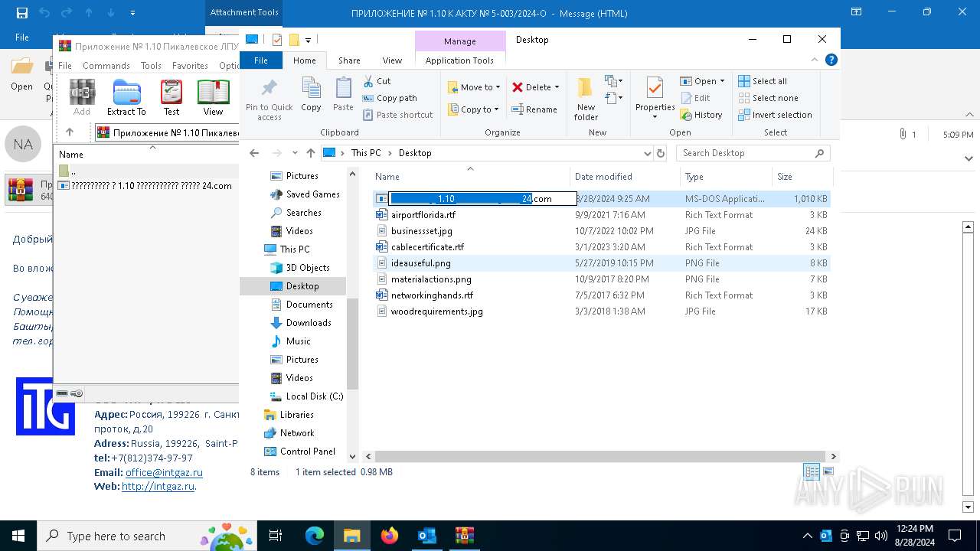980x551 pixels.
Task: Switch to the Home ribbon tab
Action: click(x=304, y=60)
